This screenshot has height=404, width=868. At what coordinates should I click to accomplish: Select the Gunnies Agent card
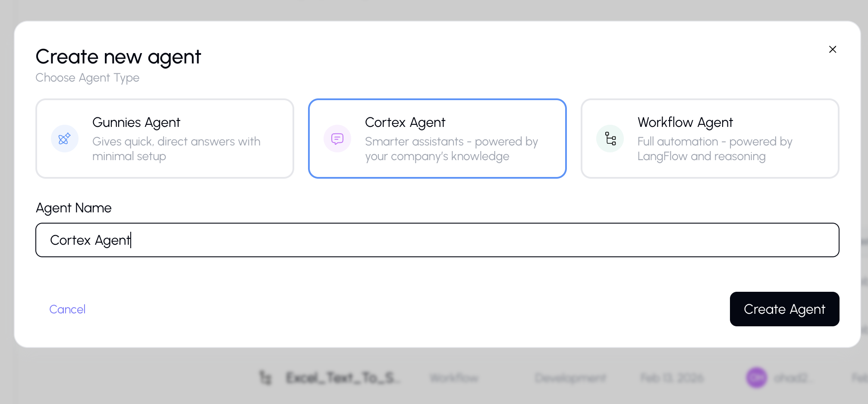pos(165,139)
